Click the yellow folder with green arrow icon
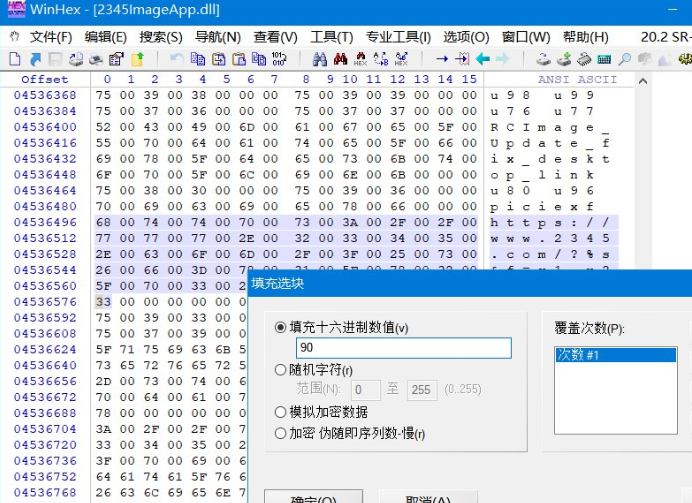The image size is (692, 503). tap(137, 59)
